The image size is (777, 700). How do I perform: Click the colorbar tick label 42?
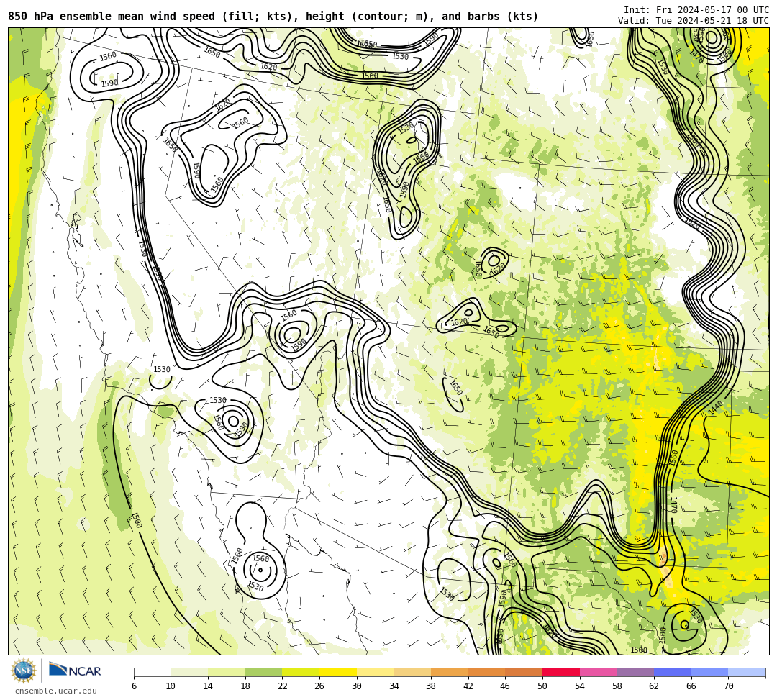click(468, 686)
